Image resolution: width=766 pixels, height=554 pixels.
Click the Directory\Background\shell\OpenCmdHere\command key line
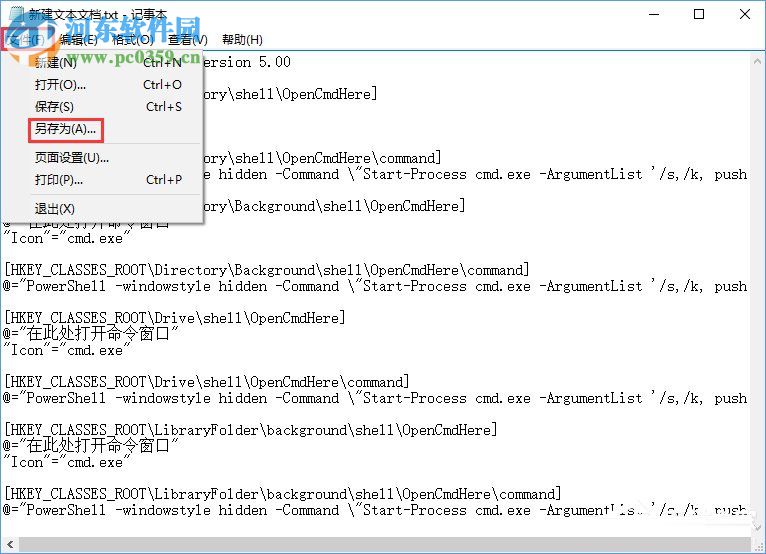click(x=267, y=270)
